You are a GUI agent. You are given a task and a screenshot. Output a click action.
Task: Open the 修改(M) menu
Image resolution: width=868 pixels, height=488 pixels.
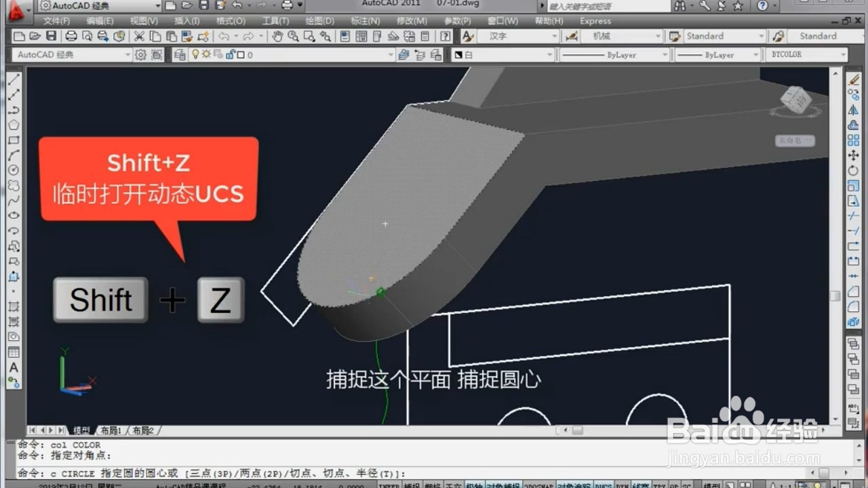(412, 21)
